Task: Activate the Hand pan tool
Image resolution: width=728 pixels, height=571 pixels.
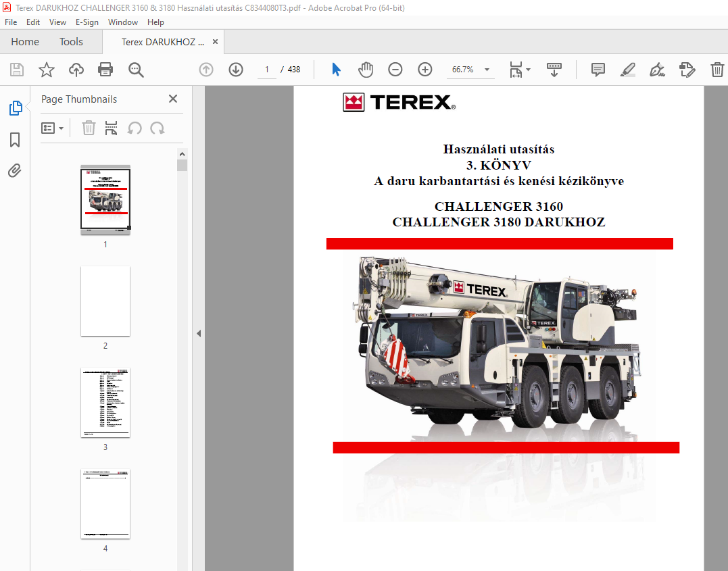Action: tap(366, 70)
